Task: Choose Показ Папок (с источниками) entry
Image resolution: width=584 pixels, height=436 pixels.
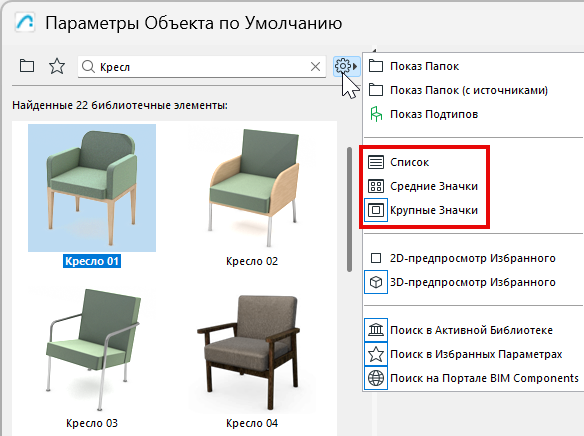Action: 469,90
